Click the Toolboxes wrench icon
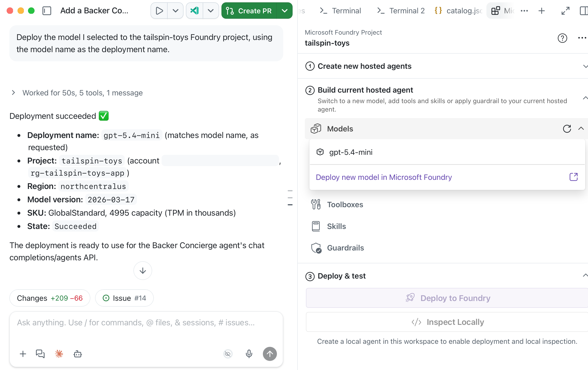 click(x=316, y=204)
